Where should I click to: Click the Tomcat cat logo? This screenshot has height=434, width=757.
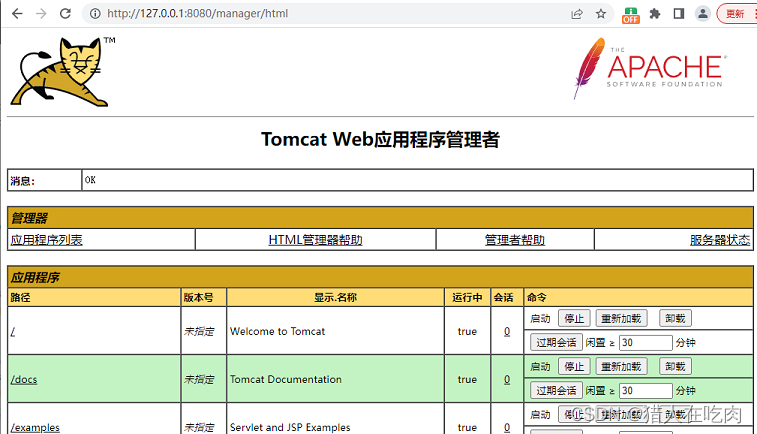pyautogui.click(x=63, y=71)
